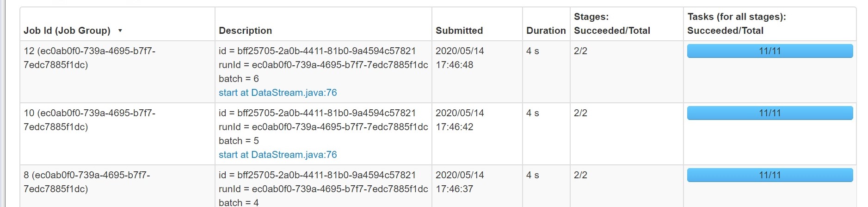Screen dimensions: 868x207
Task: Select the Job Id 8 cell
Action: click(86, 182)
